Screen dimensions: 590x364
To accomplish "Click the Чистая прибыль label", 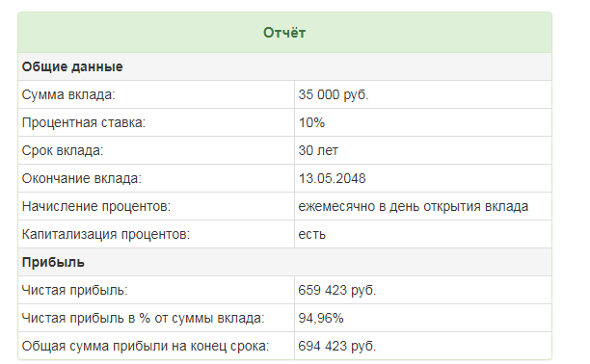I will click(75, 290).
